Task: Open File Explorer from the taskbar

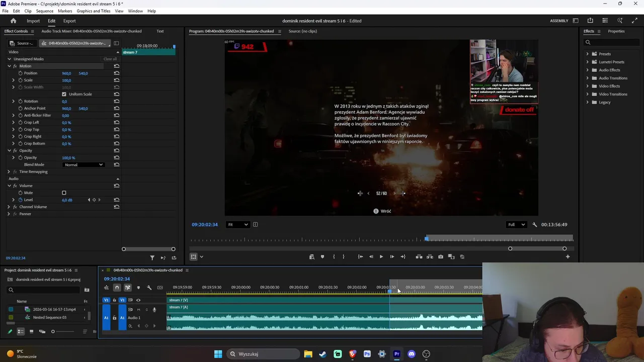Action: [x=308, y=354]
